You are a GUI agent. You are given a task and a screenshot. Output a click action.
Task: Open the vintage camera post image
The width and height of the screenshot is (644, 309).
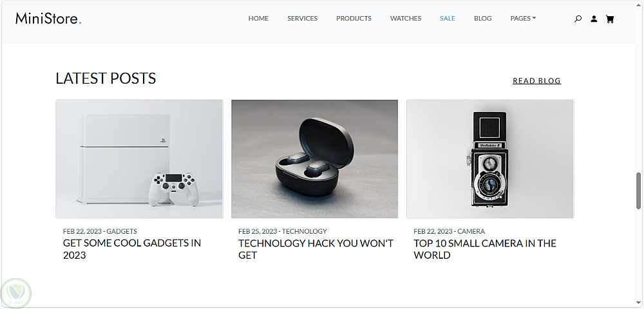tap(490, 159)
